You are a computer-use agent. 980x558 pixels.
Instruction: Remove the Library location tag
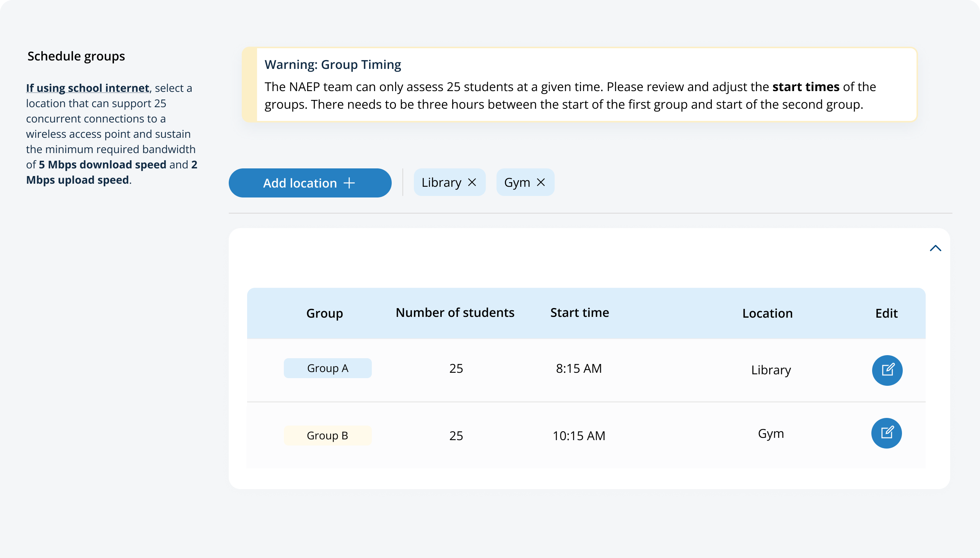472,183
